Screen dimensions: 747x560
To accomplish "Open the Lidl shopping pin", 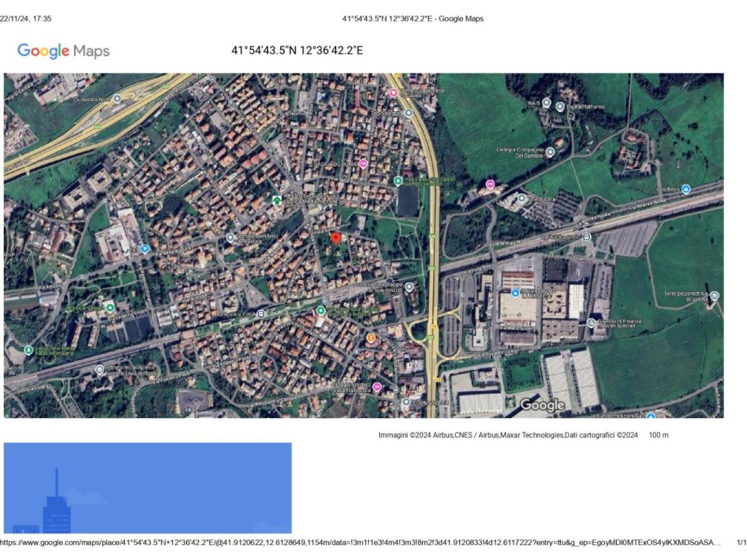I will click(145, 249).
